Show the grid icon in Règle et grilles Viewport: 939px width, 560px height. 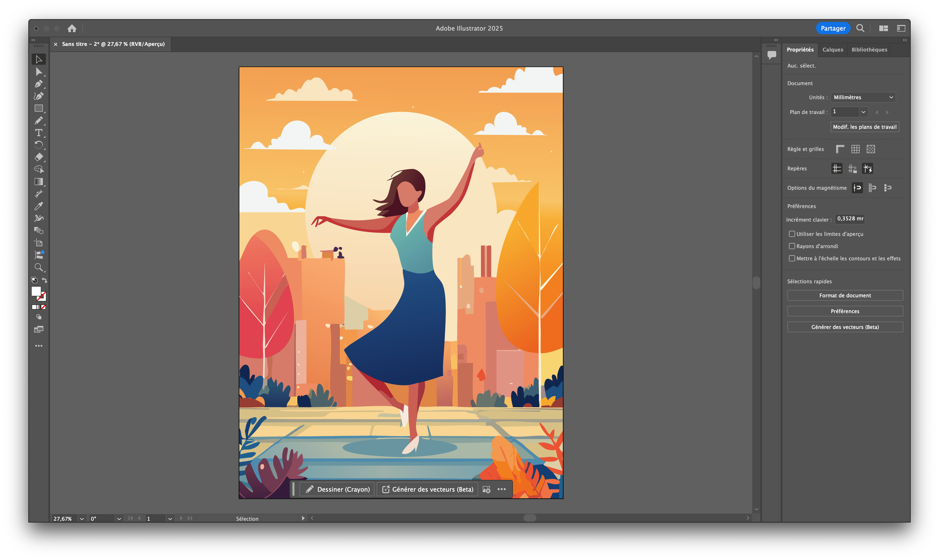point(855,149)
